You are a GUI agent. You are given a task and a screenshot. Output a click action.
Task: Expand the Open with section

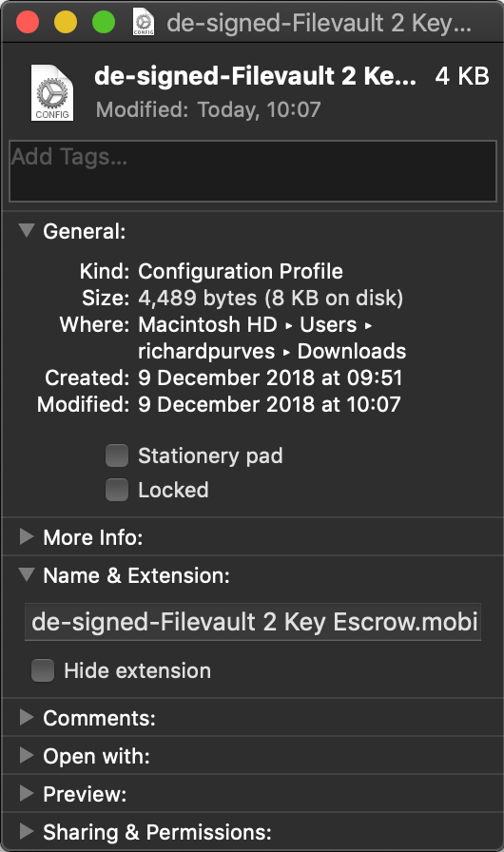pos(26,755)
